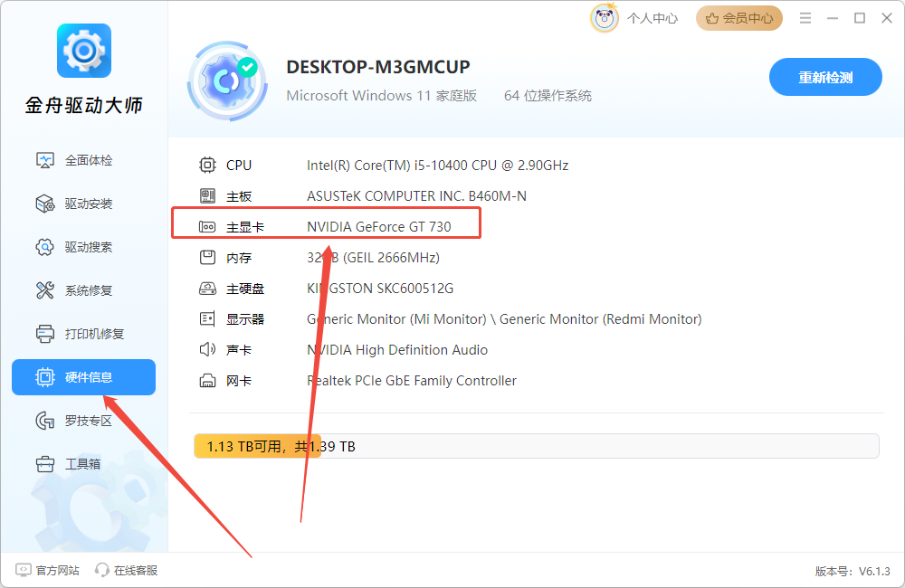The height and width of the screenshot is (588, 905).
Task: Open the hamburger menu icon
Action: coord(805,18)
